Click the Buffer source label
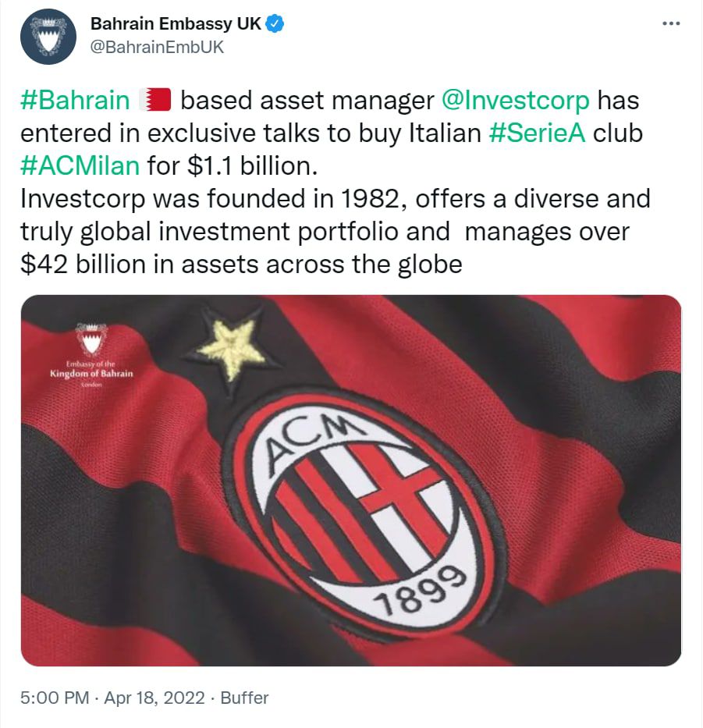This screenshot has height=728, width=703. 244,698
